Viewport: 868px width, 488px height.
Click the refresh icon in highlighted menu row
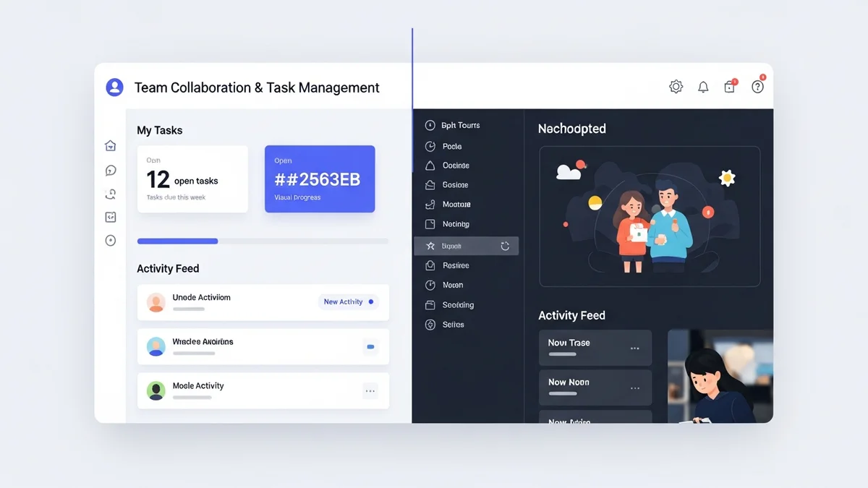click(505, 246)
